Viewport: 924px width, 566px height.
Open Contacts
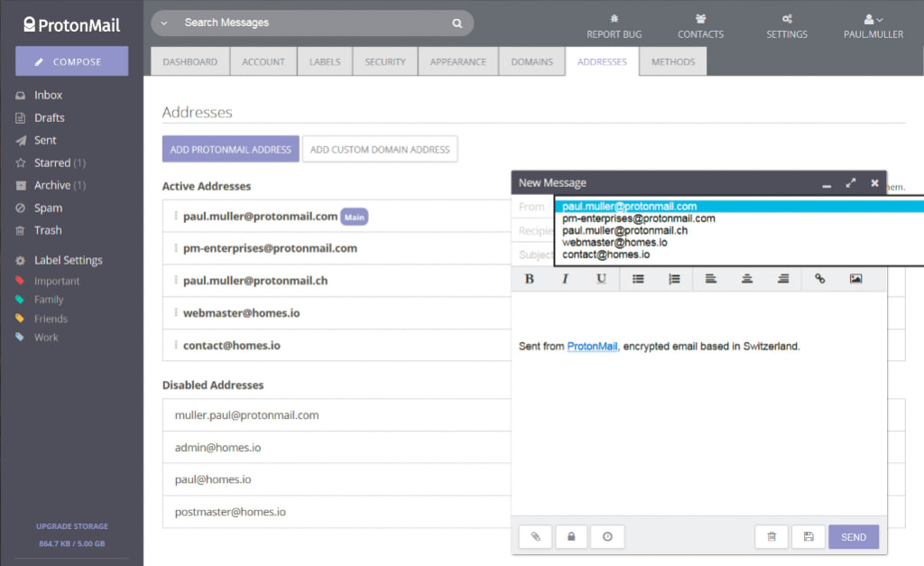[700, 27]
